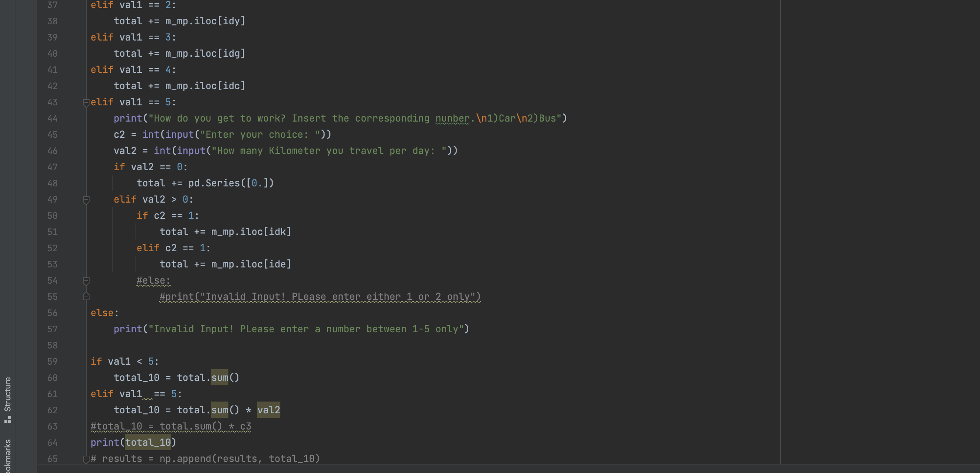Collapse the elif val1 == 5 block
980x473 pixels.
(x=86, y=102)
